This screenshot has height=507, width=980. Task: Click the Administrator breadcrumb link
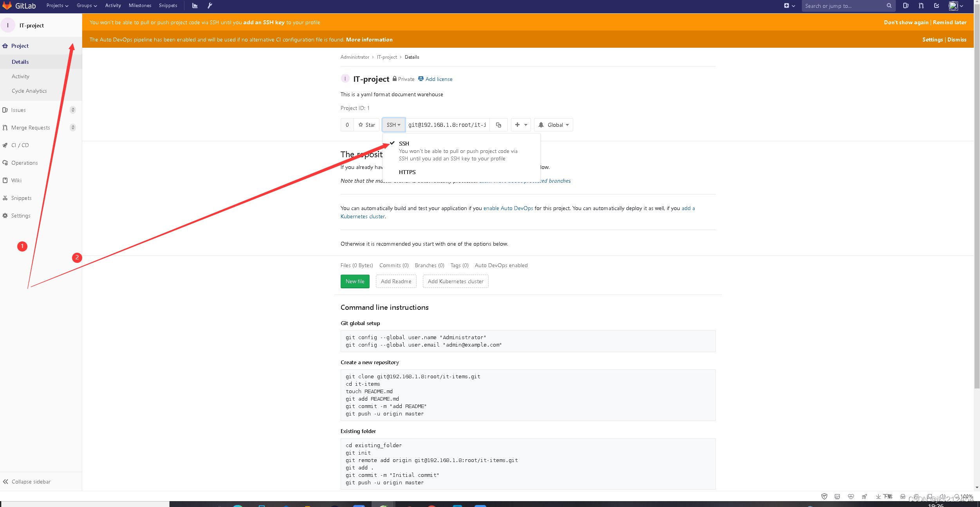tap(355, 57)
